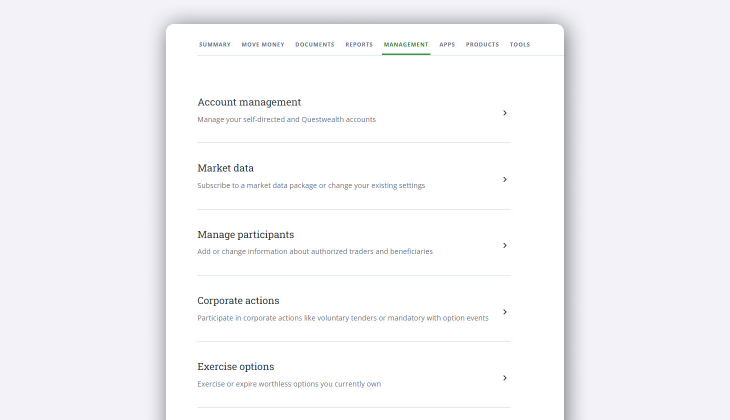Image resolution: width=730 pixels, height=420 pixels.
Task: Open the Summary tab
Action: point(215,45)
